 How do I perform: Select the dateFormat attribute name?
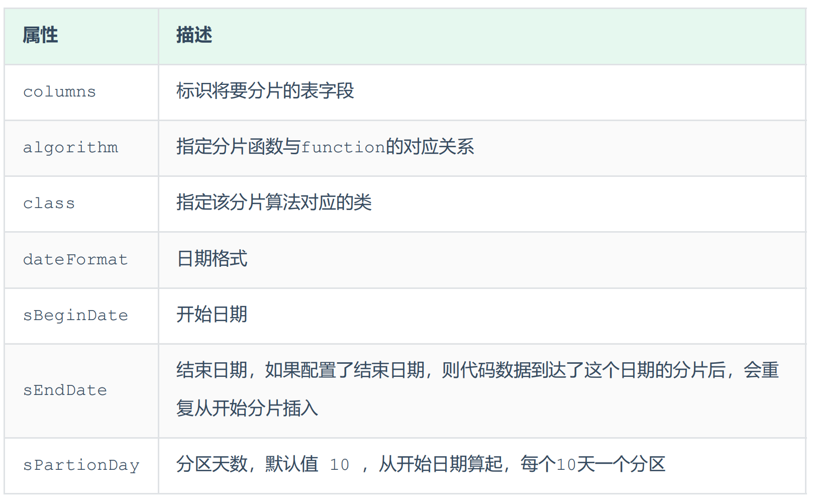pyautogui.click(x=75, y=260)
